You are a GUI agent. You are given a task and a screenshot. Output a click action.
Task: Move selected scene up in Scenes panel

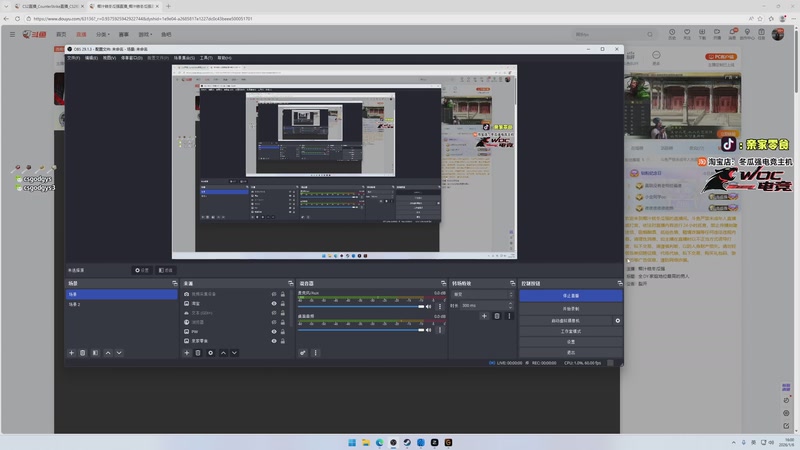108,353
